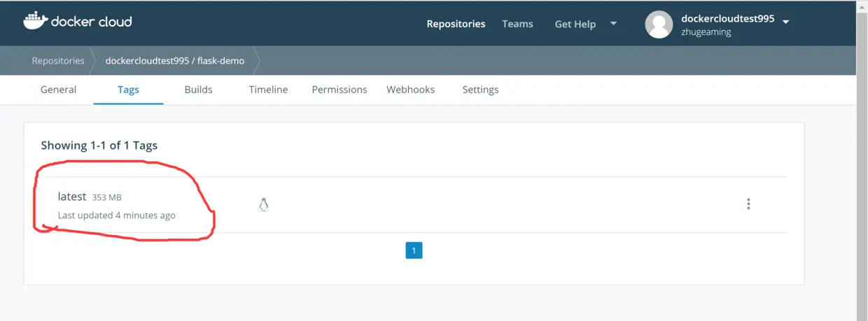Open the Permissions tab
Image resolution: width=868 pixels, height=321 pixels.
[339, 90]
